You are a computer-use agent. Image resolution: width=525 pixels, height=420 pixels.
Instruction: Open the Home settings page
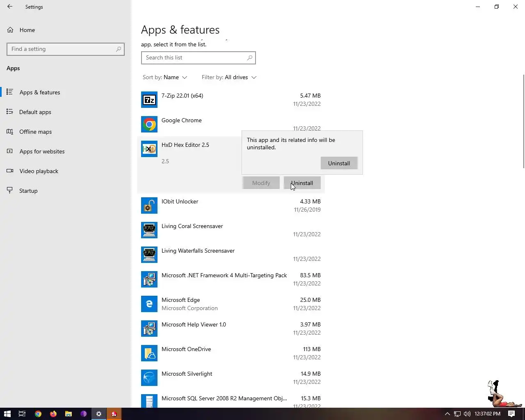(x=27, y=30)
